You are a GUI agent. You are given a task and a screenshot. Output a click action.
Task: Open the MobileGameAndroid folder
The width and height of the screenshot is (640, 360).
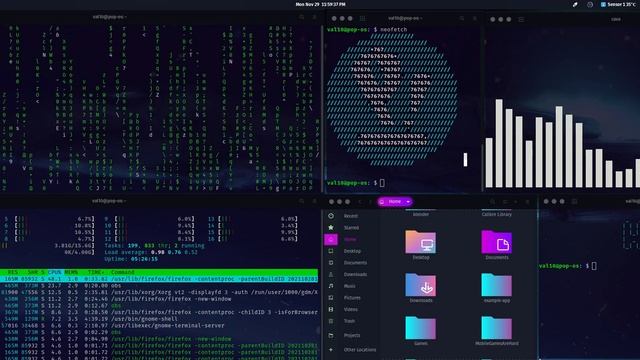click(x=496, y=328)
